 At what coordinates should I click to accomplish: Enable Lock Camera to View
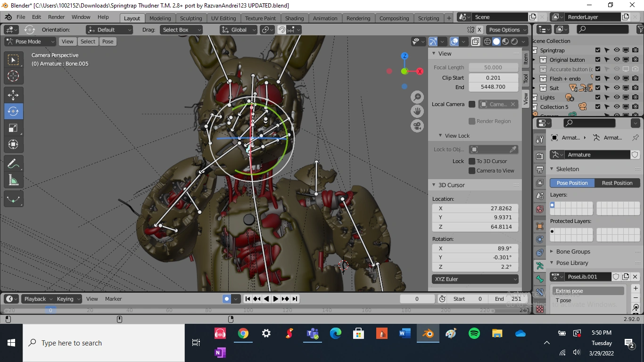click(x=472, y=171)
